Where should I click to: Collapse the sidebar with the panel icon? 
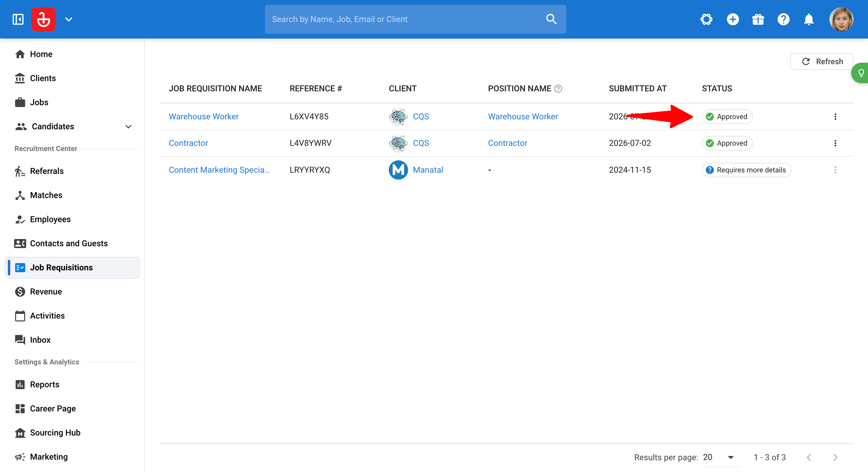[x=18, y=19]
